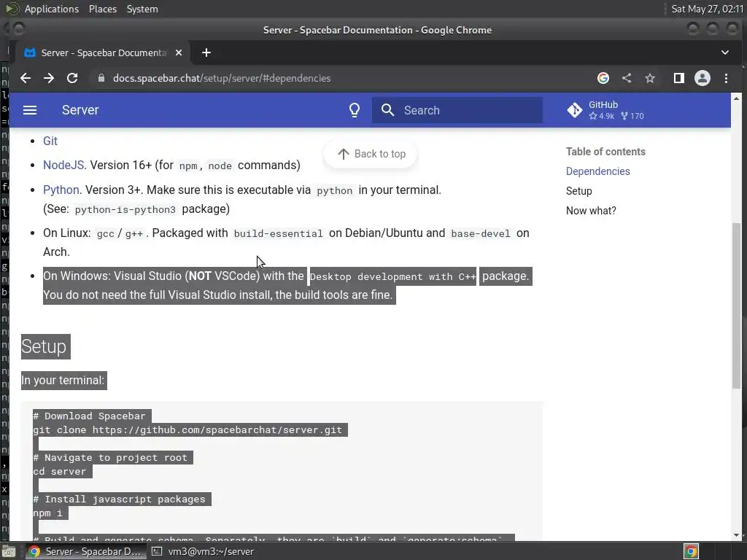Reload the Spacebar docs page
The height and width of the screenshot is (560, 747).
point(72,78)
